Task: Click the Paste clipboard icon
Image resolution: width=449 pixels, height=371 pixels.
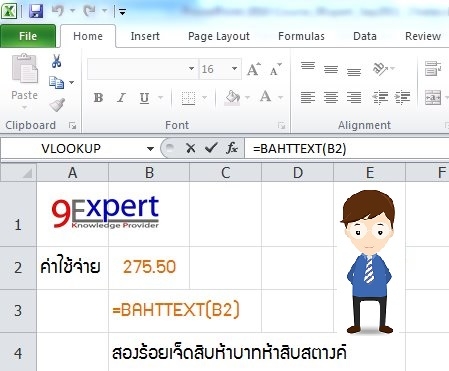Action: click(25, 69)
